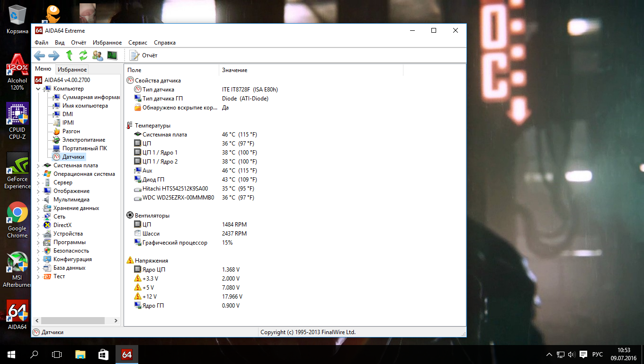Select Портативный ПК tree item

80,148
